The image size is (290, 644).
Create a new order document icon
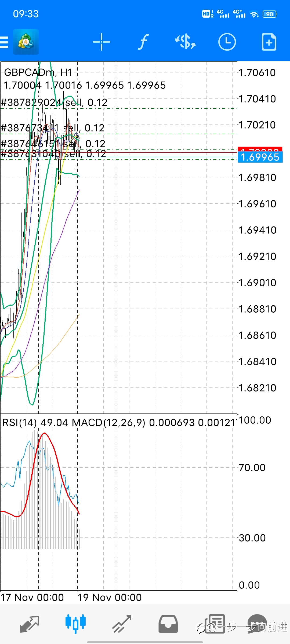tap(269, 42)
